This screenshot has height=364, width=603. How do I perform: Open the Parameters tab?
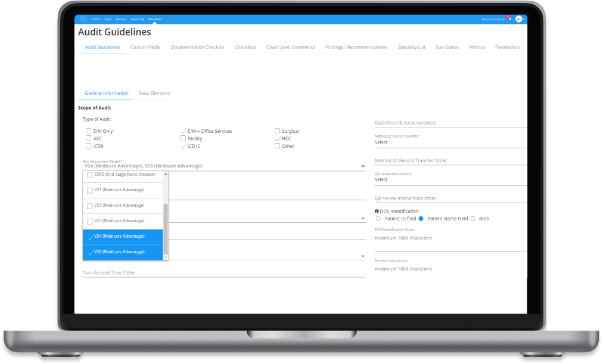tap(507, 46)
